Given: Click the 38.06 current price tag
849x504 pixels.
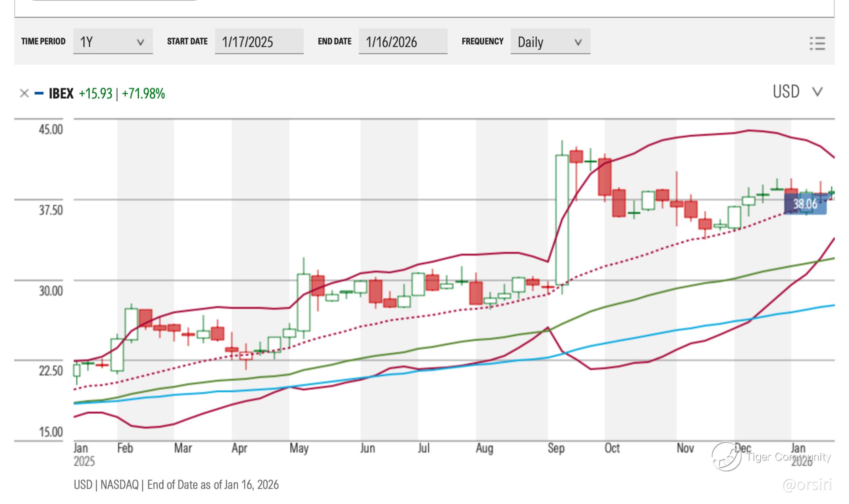Looking at the screenshot, I should pos(805,204).
